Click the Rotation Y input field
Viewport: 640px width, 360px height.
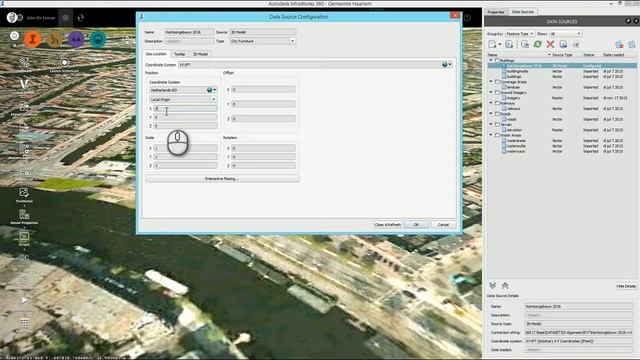click(x=263, y=157)
